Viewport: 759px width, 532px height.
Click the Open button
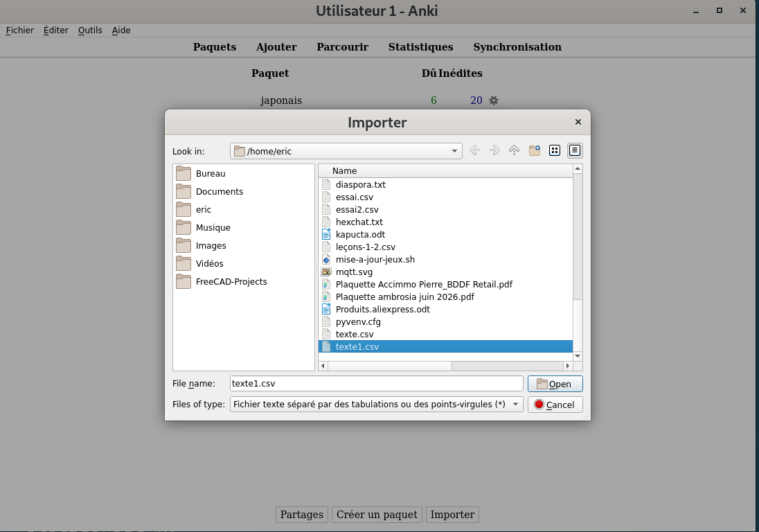pos(555,384)
